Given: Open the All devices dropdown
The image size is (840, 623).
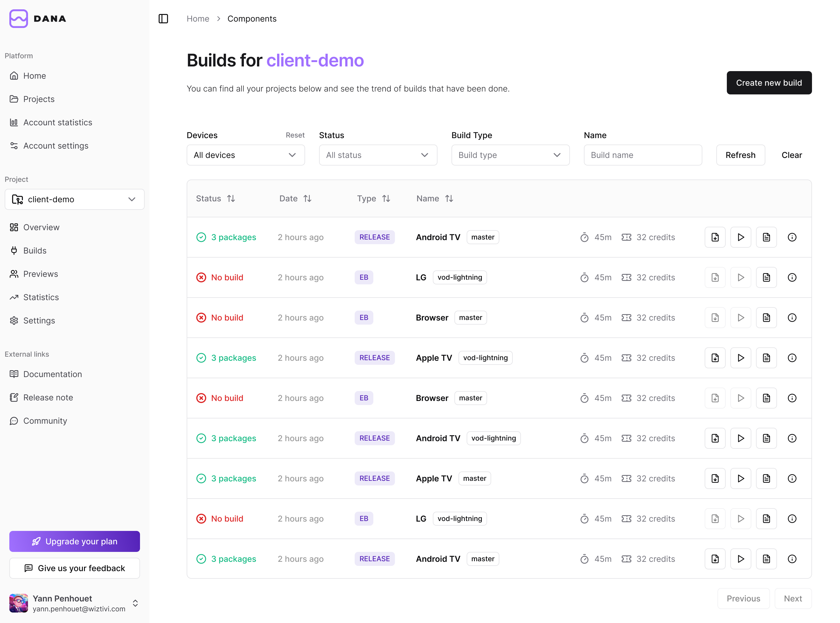Looking at the screenshot, I should [245, 155].
